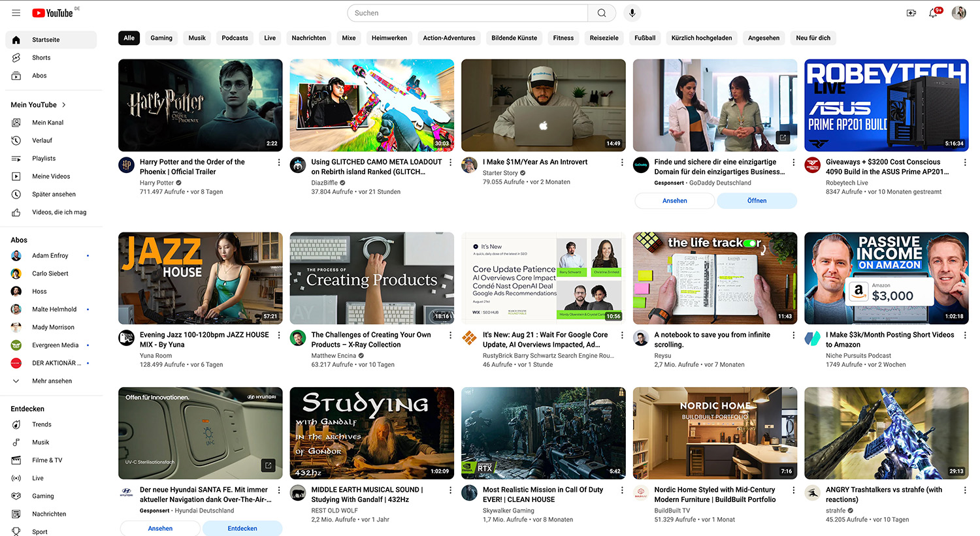Select the Neu für dich chip
This screenshot has width=980, height=536.
813,38
